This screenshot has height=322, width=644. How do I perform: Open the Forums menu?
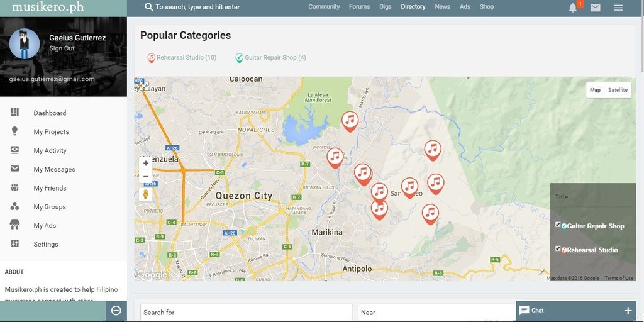click(359, 6)
